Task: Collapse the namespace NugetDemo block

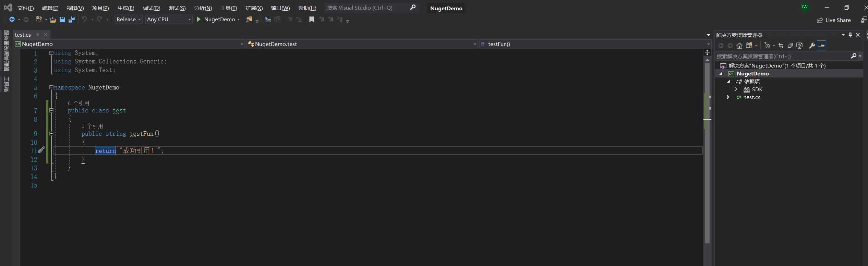Action: 51,87
